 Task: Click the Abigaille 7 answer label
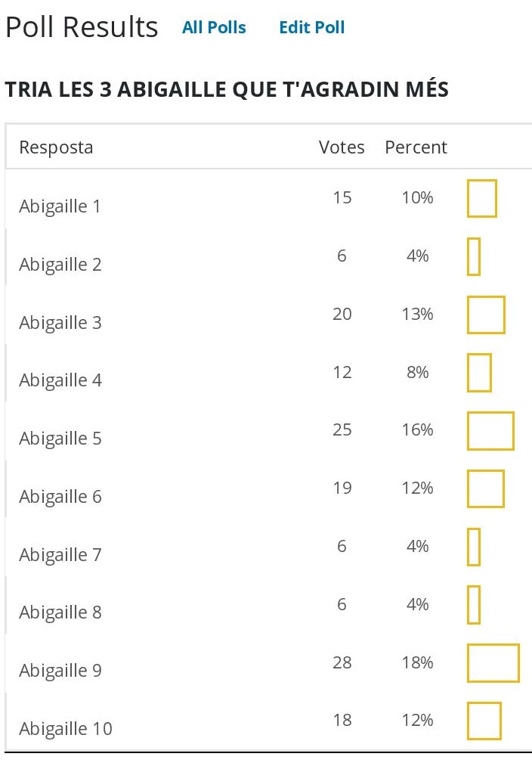coord(60,555)
